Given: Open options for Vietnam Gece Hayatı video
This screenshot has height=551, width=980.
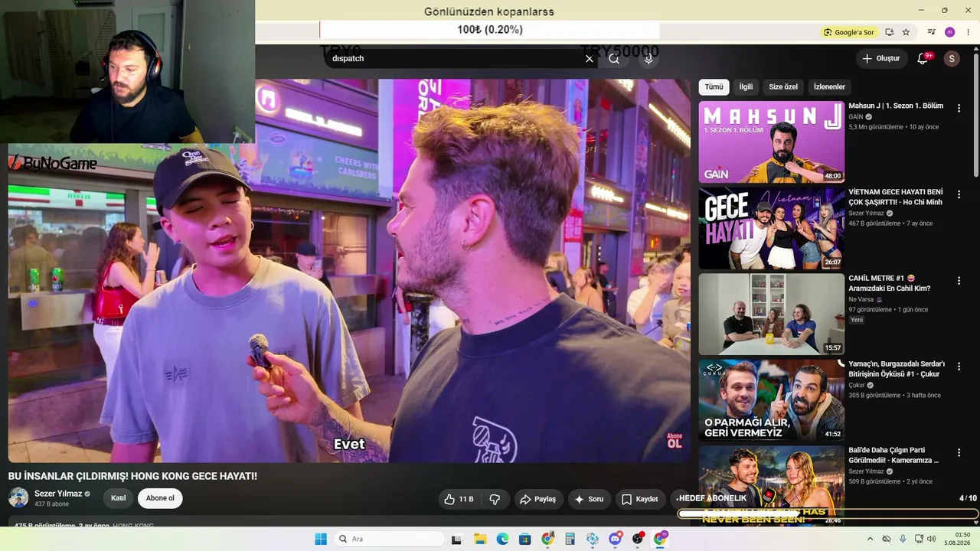Looking at the screenshot, I should [959, 194].
